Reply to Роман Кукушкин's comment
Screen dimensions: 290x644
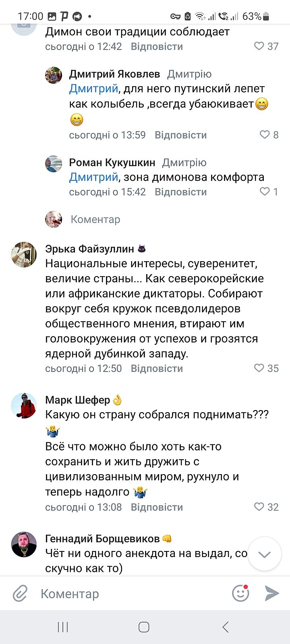(180, 192)
